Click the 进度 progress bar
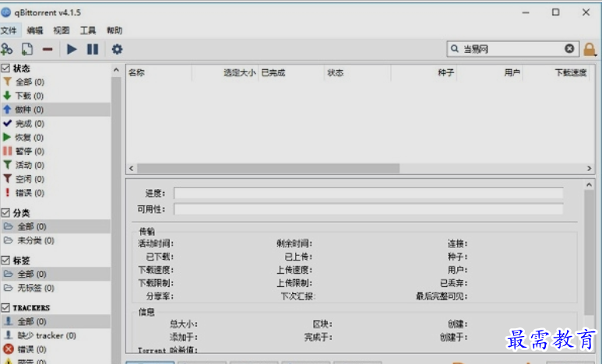This screenshot has height=364, width=602. coord(368,193)
